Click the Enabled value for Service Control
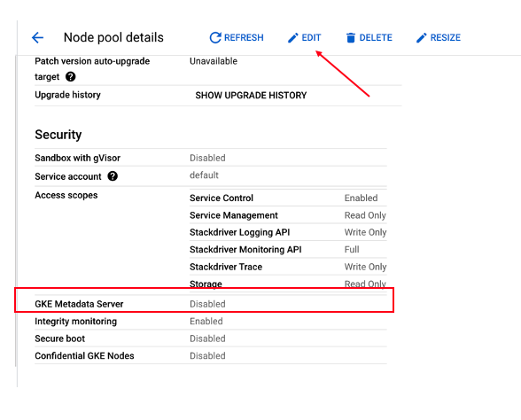The image size is (521, 420). (x=361, y=198)
